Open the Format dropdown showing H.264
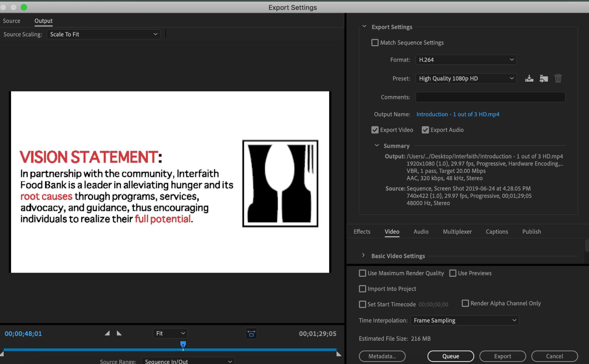This screenshot has width=589, height=364. 466,60
